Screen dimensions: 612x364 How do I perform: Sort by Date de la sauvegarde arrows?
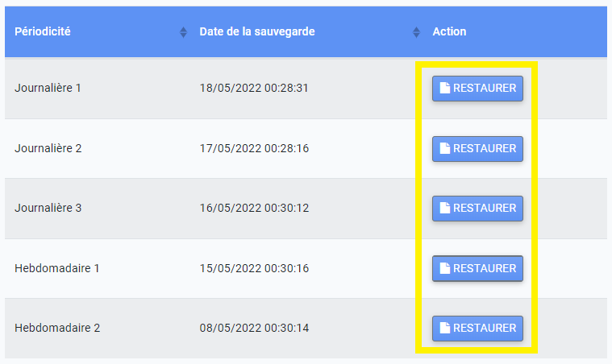416,32
